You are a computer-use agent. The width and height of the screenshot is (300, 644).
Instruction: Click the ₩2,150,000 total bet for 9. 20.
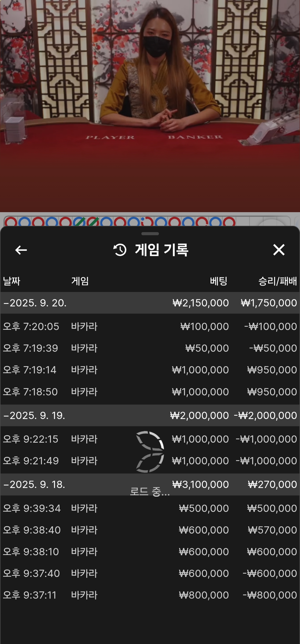tap(201, 303)
